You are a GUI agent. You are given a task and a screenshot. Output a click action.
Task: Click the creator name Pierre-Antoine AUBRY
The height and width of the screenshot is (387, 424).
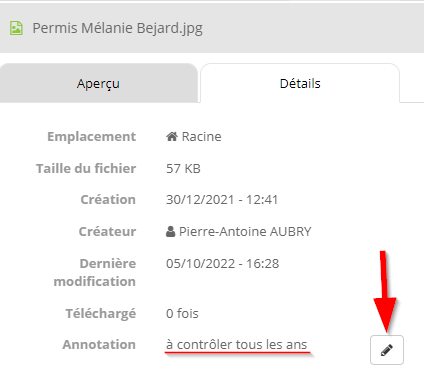click(x=245, y=231)
